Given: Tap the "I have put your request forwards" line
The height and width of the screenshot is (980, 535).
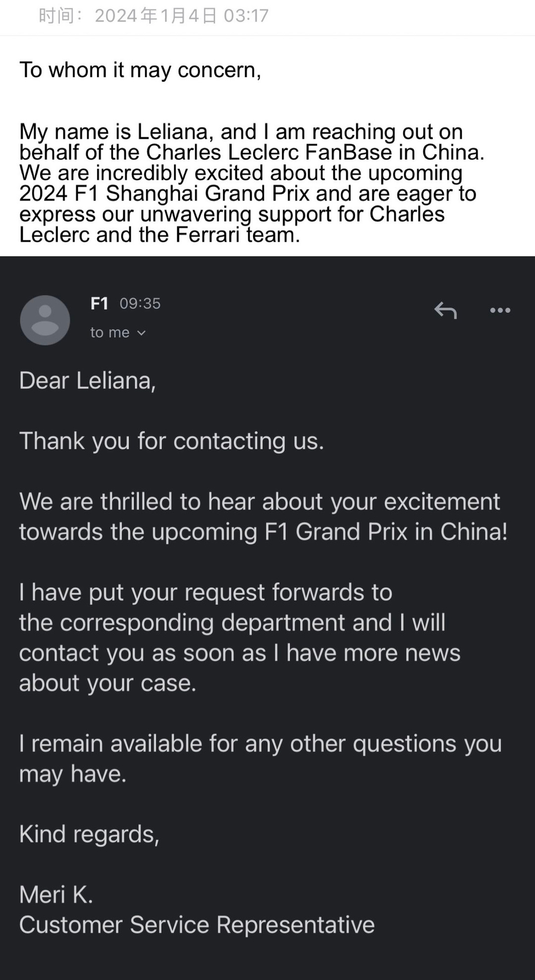Looking at the screenshot, I should pyautogui.click(x=206, y=593).
